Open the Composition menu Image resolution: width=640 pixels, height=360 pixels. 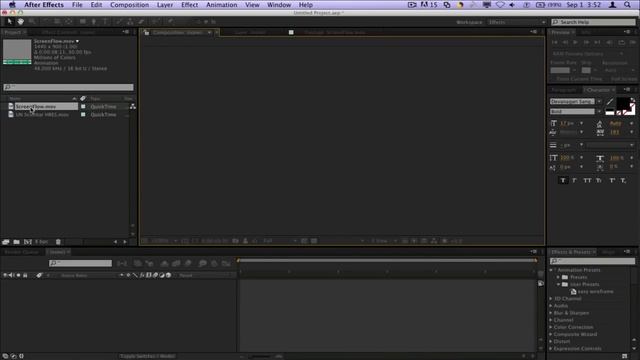129,5
